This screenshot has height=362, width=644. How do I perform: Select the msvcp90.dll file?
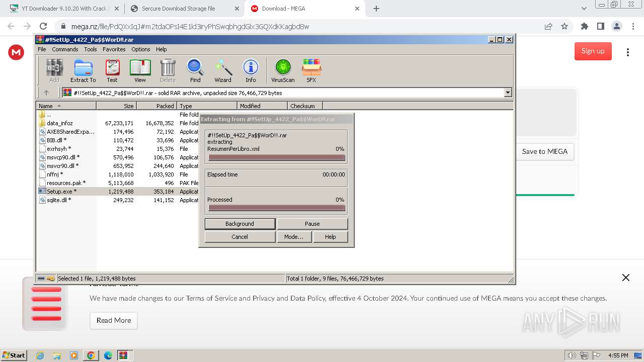tap(59, 157)
